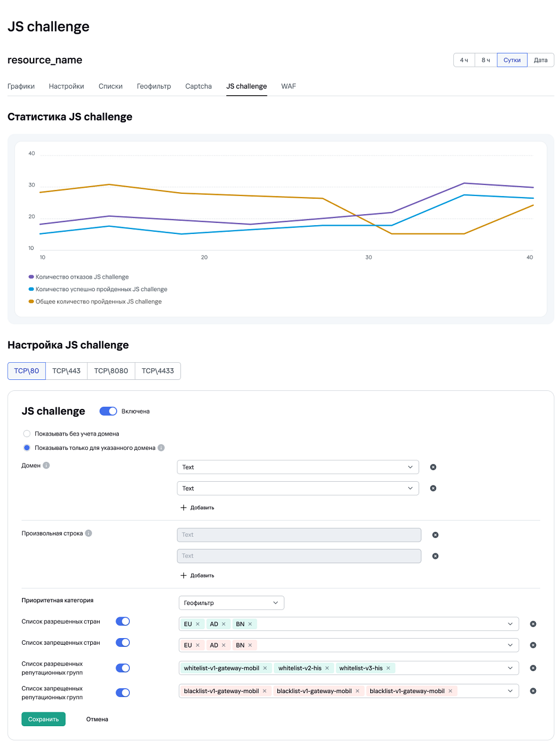Remove the EU tag from allowed countries
The height and width of the screenshot is (746, 560).
pyautogui.click(x=199, y=624)
